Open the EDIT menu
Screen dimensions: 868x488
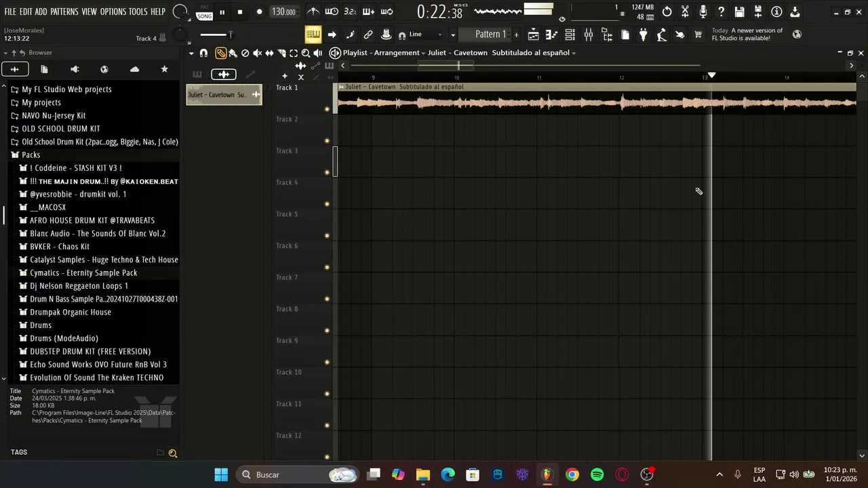point(26,12)
